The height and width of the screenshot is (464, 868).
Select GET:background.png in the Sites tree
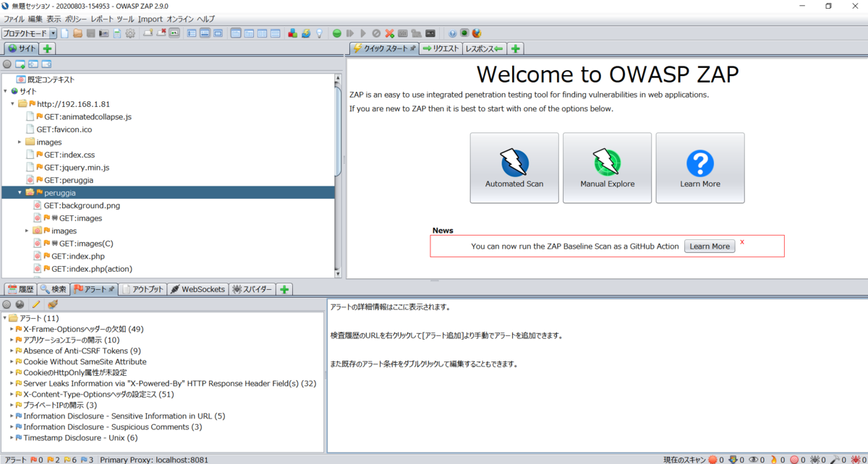click(82, 205)
